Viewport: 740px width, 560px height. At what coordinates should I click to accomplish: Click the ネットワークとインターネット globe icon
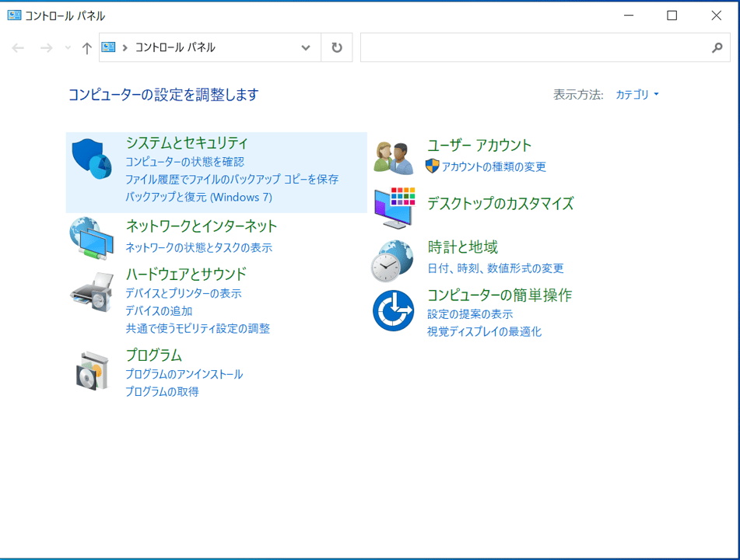pos(92,238)
